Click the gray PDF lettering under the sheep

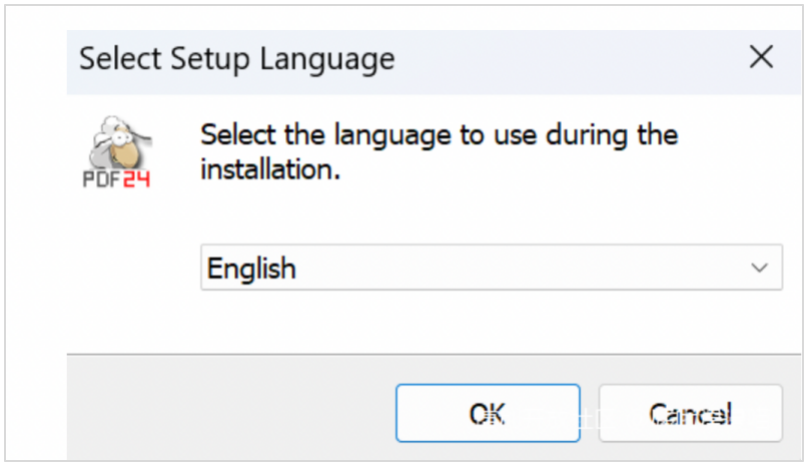102,179
